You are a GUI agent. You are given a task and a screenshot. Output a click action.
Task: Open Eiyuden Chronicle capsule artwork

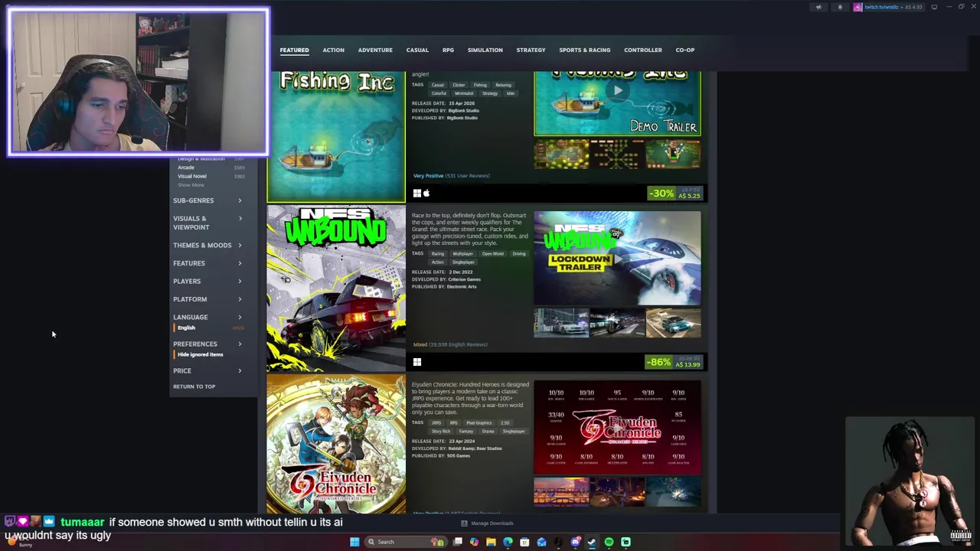(x=336, y=444)
